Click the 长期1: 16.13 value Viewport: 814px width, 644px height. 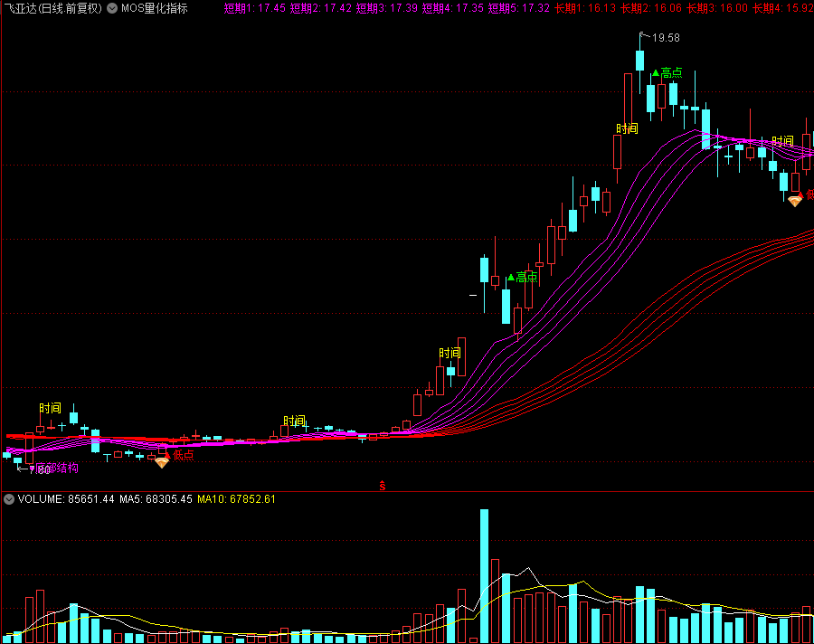coord(585,8)
